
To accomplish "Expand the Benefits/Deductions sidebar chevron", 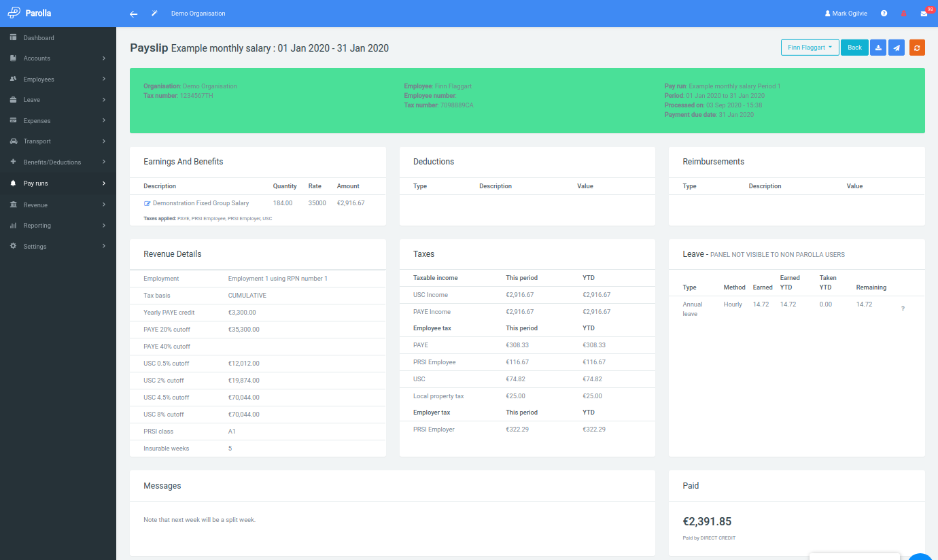I will pyautogui.click(x=104, y=162).
